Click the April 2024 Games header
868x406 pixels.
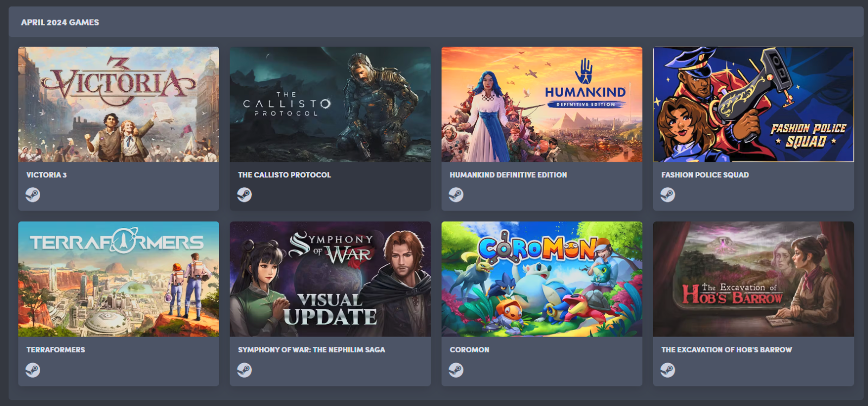[60, 22]
